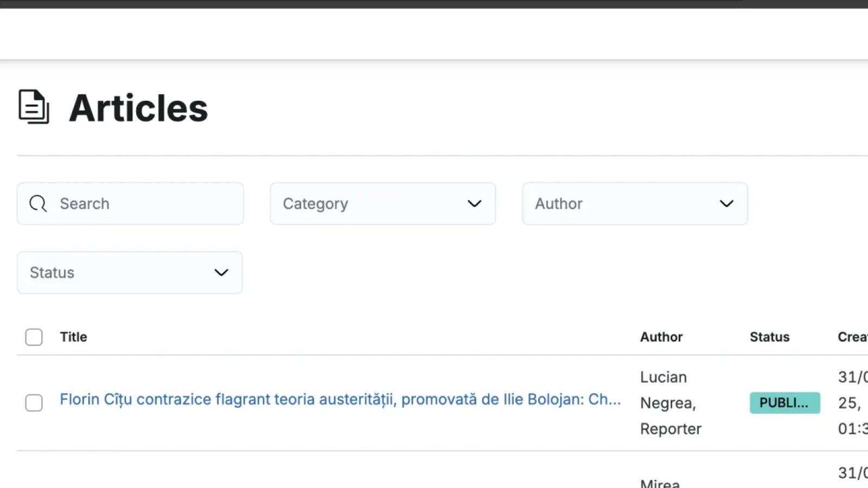Open the Status filter dropdown
This screenshot has width=868, height=488.
coord(130,273)
